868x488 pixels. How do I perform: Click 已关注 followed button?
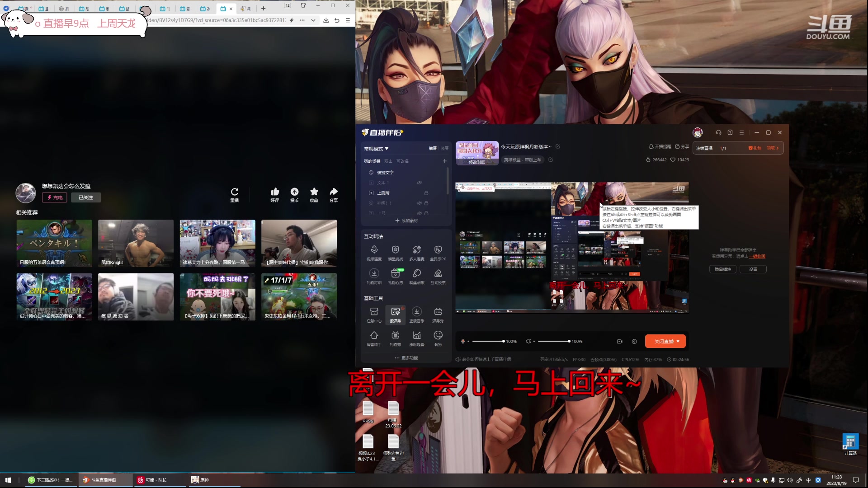tap(86, 198)
